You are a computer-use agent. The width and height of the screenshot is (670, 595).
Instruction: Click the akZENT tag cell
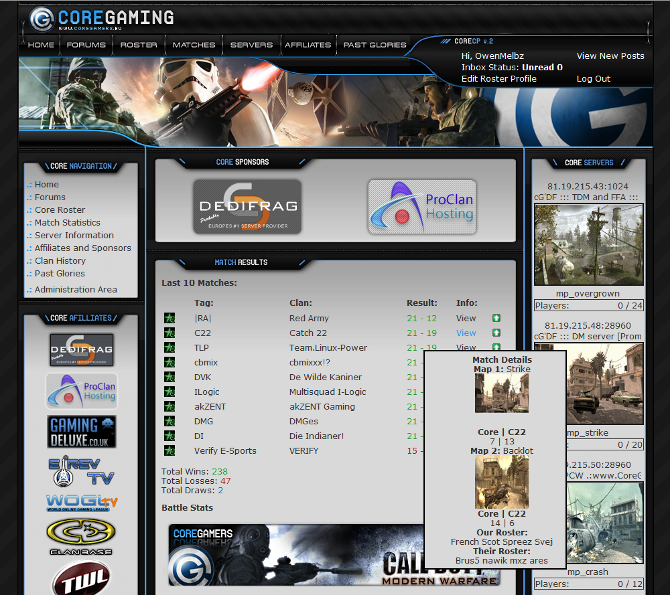point(210,406)
